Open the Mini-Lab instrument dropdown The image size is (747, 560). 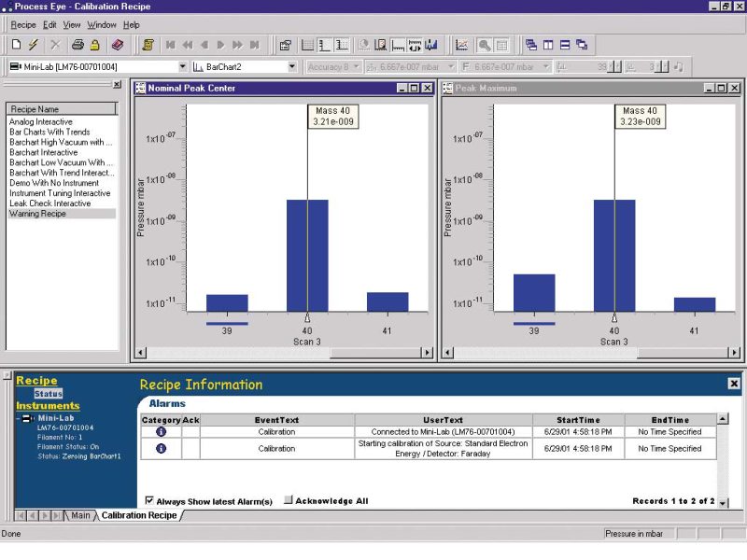pyautogui.click(x=182, y=66)
